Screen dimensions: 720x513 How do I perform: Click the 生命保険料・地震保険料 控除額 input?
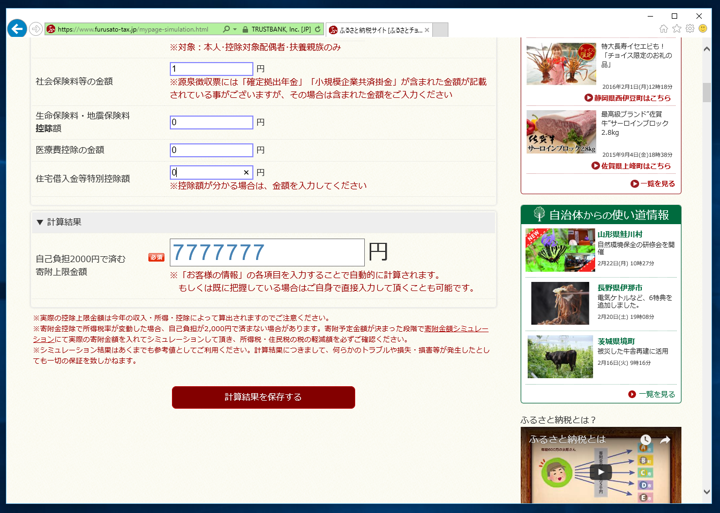tap(211, 122)
